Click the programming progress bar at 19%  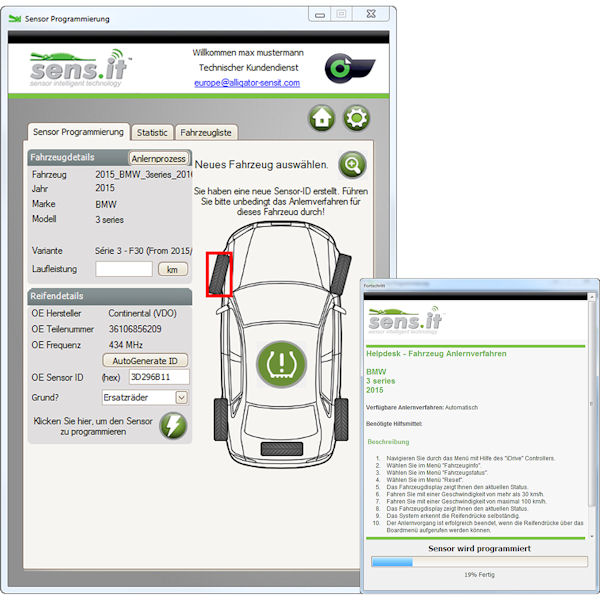click(479, 561)
